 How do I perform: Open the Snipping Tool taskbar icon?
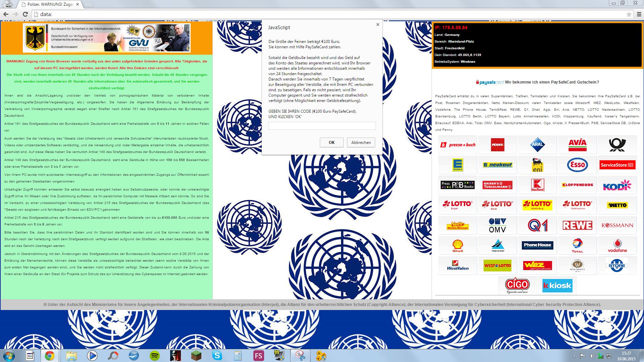[x=300, y=356]
